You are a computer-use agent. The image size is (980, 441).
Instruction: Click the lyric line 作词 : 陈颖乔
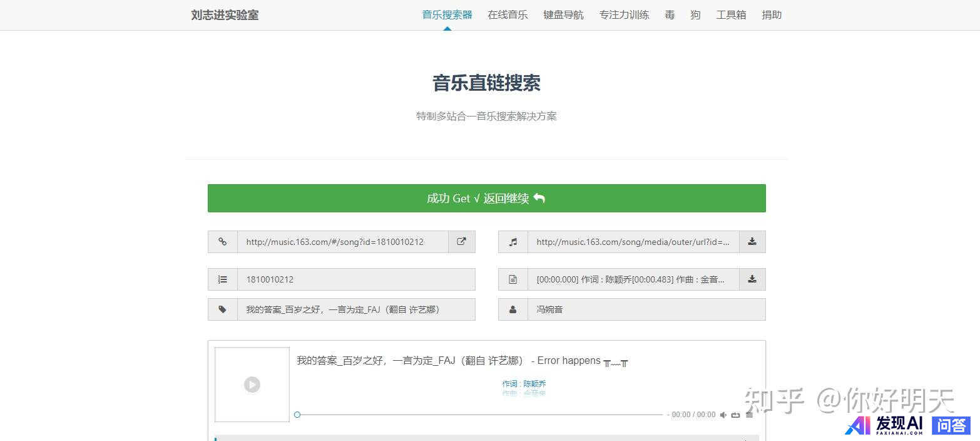(524, 383)
